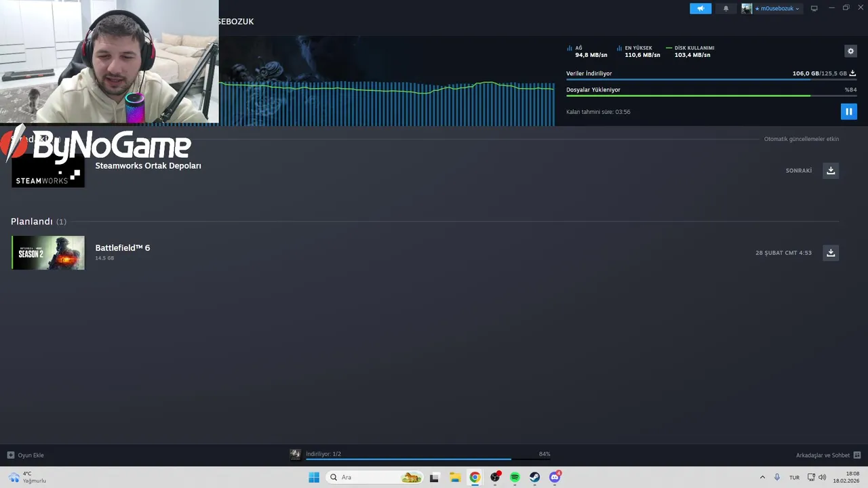The height and width of the screenshot is (488, 868).
Task: Open Task View in taskbar
Action: 435,477
